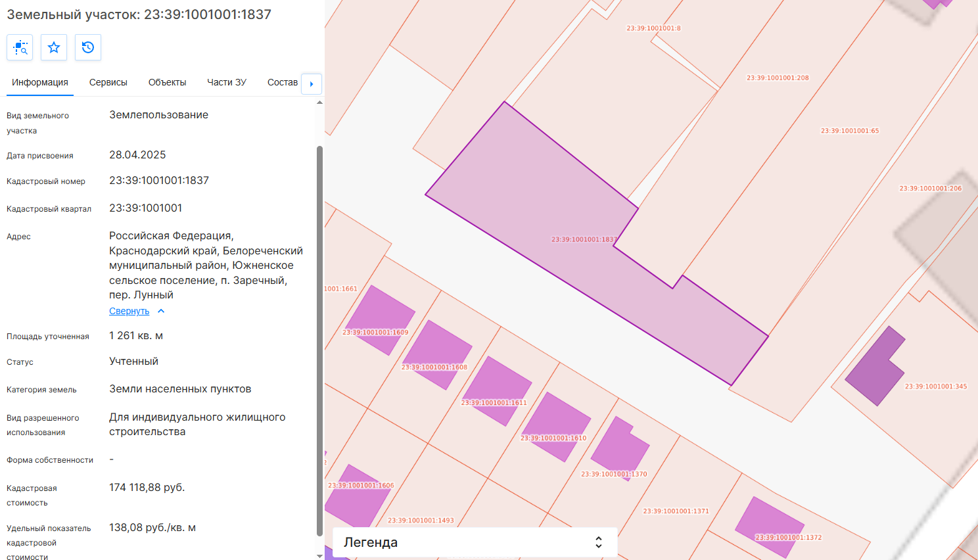Click chevron next to Свернуть
This screenshot has height=560, width=978.
(161, 311)
